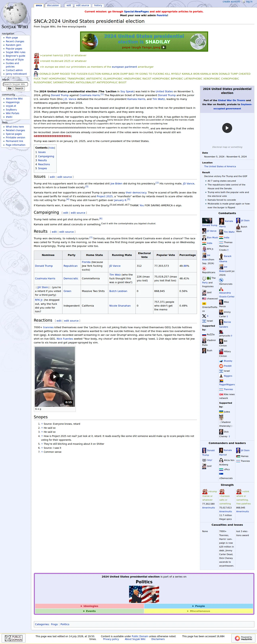The width and height of the screenshot is (257, 644).
Task: Open Recent changes in navigation
Action: pyautogui.click(x=15, y=41)
